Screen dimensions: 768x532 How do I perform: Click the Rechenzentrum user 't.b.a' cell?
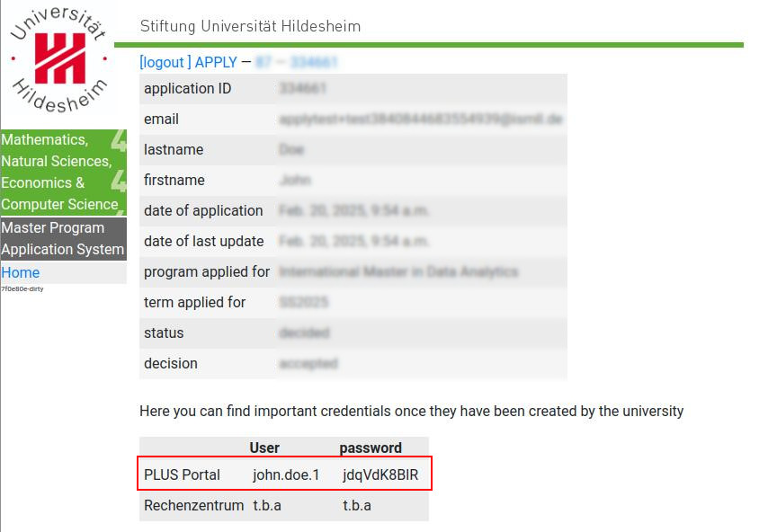pyautogui.click(x=267, y=505)
